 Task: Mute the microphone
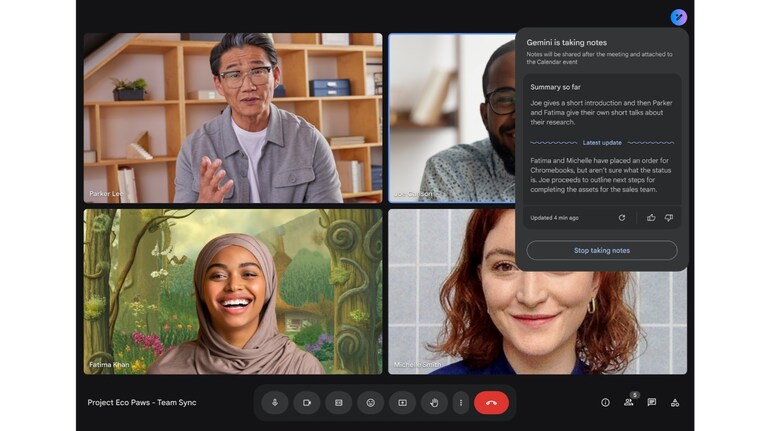coord(275,403)
